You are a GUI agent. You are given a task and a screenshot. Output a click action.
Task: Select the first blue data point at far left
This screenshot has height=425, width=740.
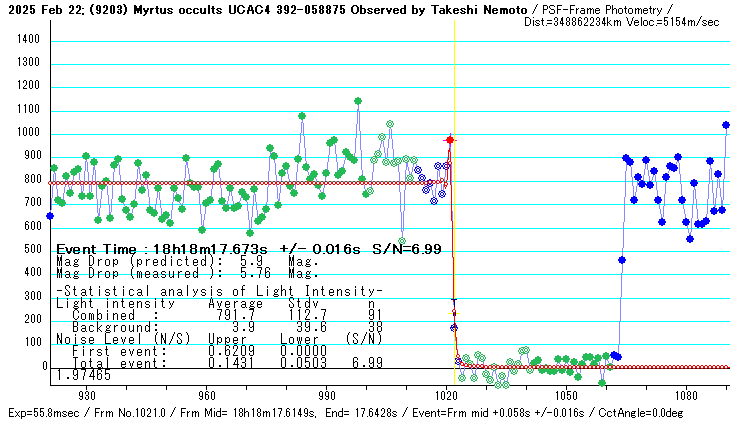click(50, 216)
